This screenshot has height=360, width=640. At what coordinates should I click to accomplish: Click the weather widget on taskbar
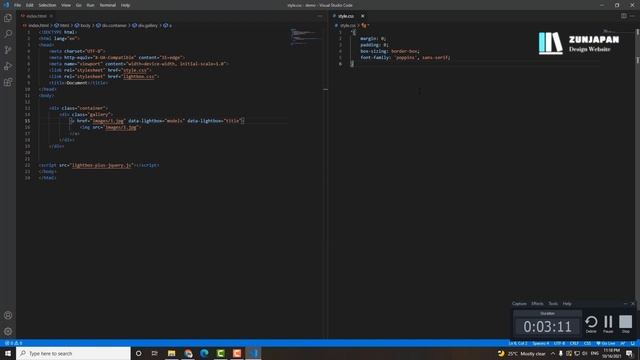point(522,353)
